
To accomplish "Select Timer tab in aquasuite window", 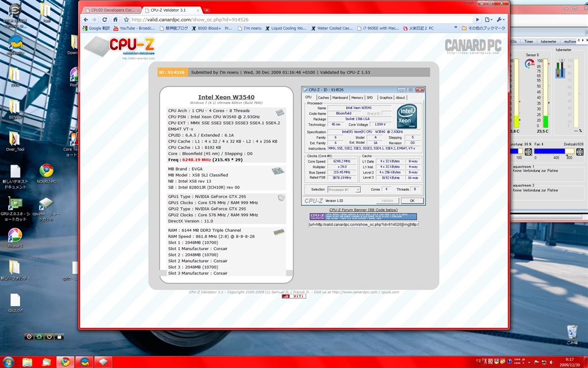I will [528, 41].
